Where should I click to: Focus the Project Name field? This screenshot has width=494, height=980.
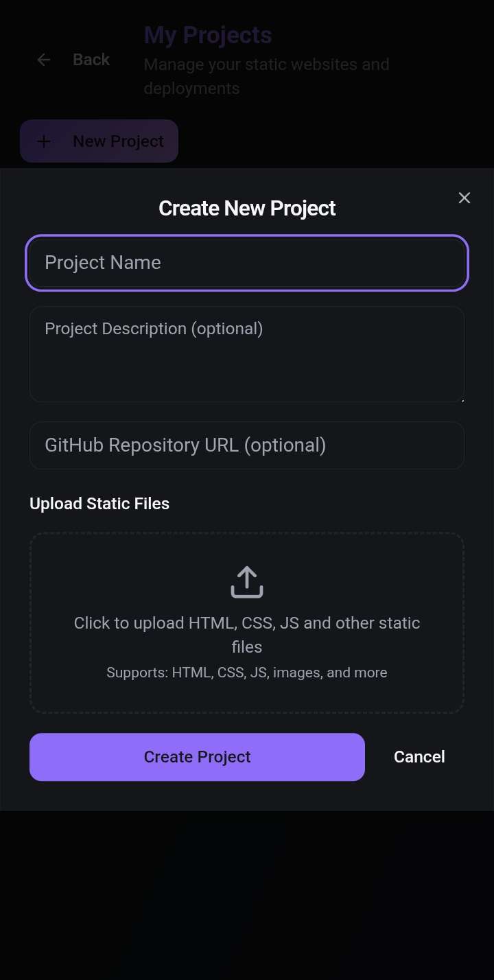(x=247, y=263)
